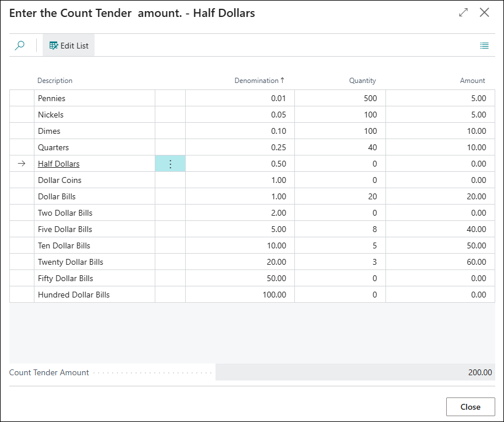
Task: Select the Nickels description cell
Action: tap(95, 115)
